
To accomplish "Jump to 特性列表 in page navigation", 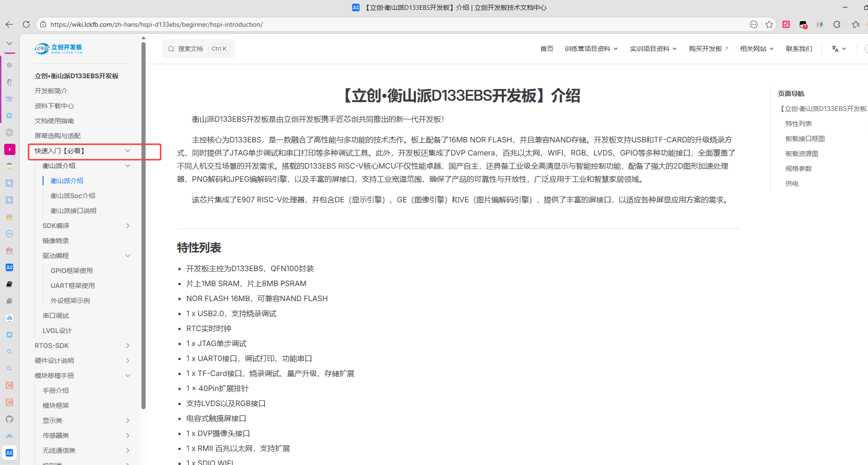I will (799, 124).
